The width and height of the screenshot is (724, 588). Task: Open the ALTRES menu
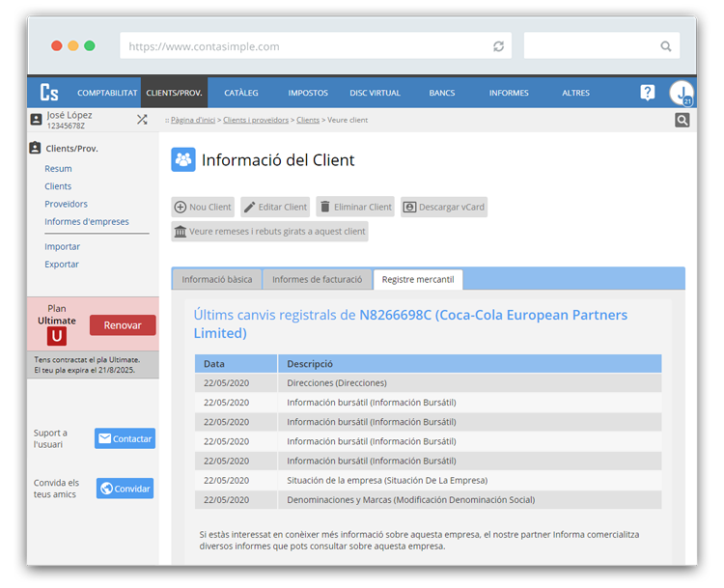pos(575,93)
